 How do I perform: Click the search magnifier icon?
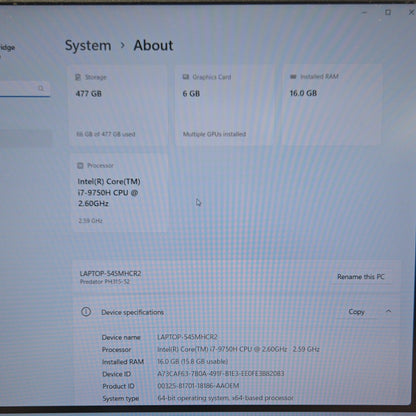tap(41, 88)
